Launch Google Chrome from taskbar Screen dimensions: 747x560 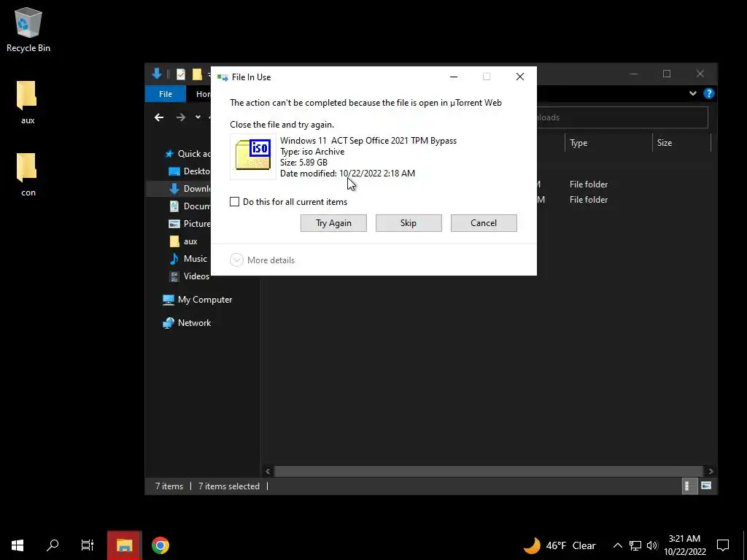(x=160, y=545)
